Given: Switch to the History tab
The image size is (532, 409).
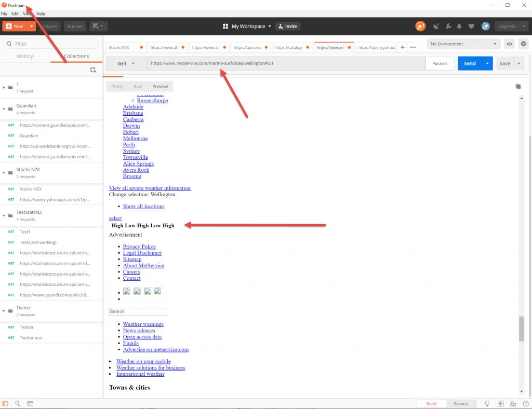Looking at the screenshot, I should click(x=24, y=56).
